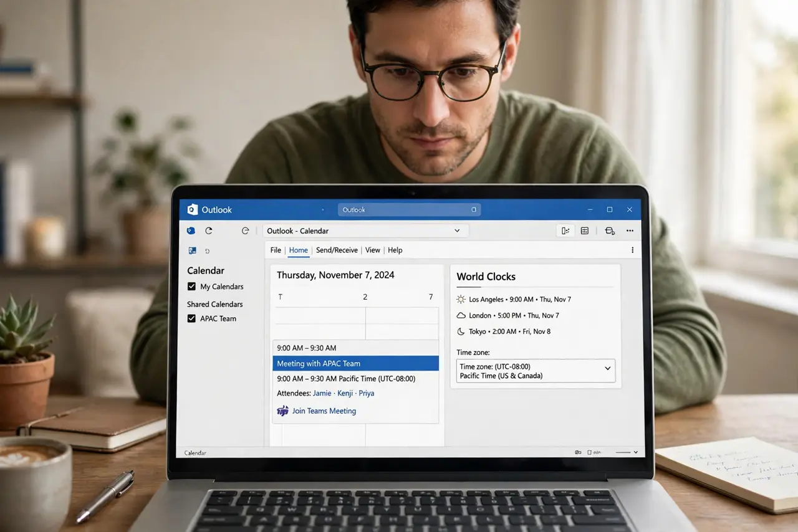Adjust the zoom slider in the status bar
The width and height of the screenshot is (798, 532).
click(622, 452)
